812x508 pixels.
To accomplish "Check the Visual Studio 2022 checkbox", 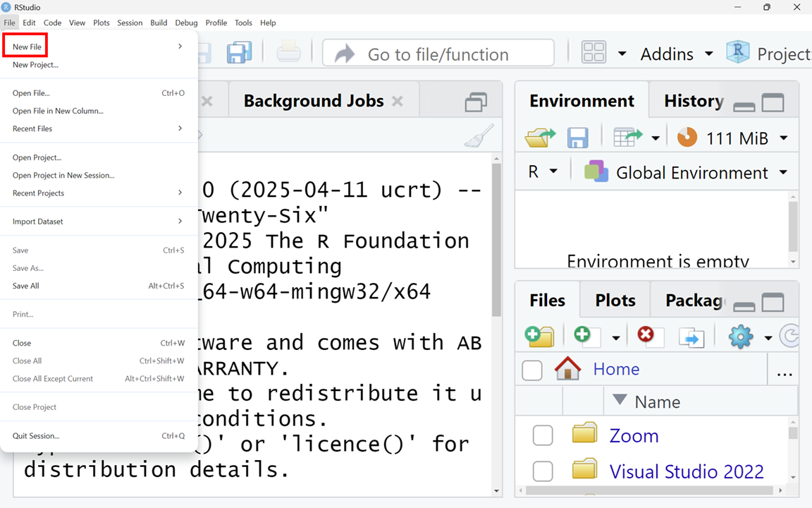I will point(543,471).
